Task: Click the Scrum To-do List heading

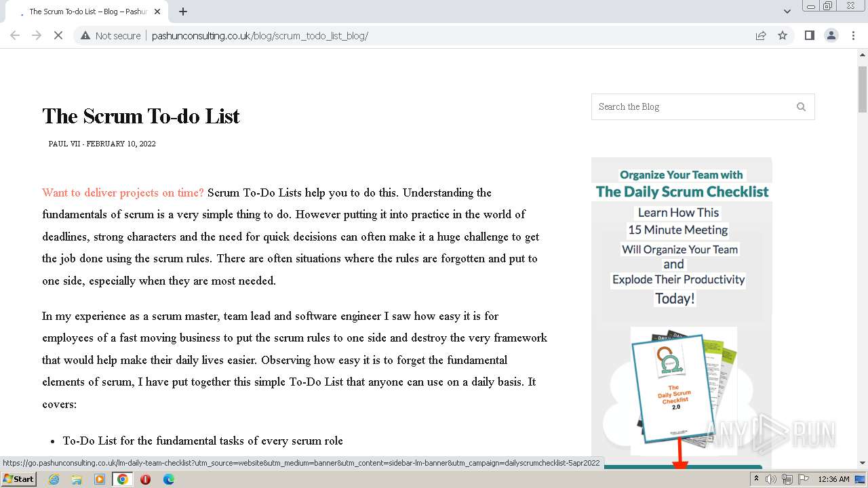Action: (x=141, y=117)
